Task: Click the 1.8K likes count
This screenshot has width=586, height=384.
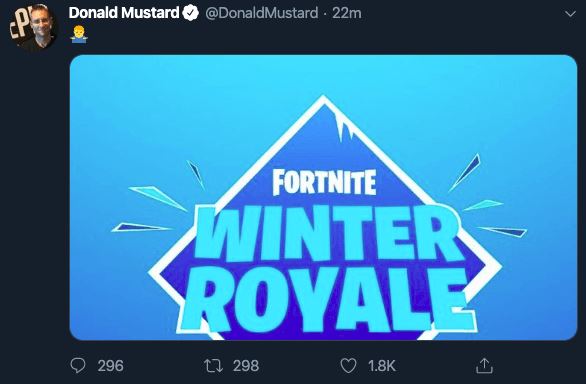Action: coord(382,366)
